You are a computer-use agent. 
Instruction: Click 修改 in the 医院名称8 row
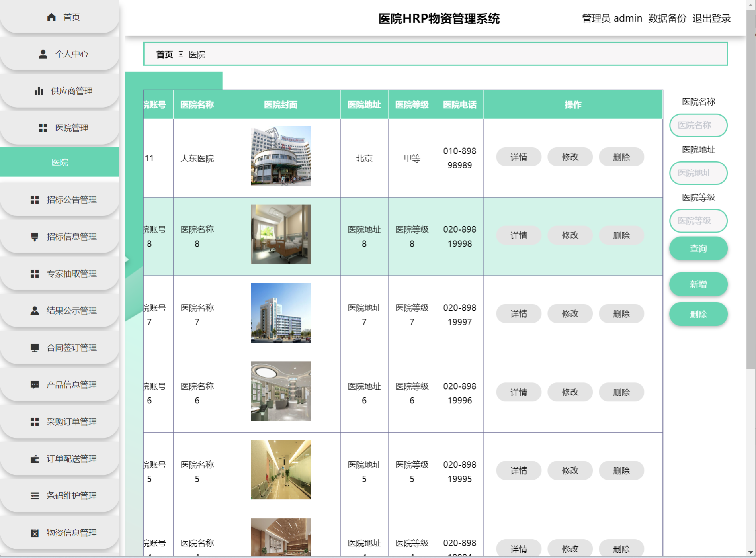(570, 236)
